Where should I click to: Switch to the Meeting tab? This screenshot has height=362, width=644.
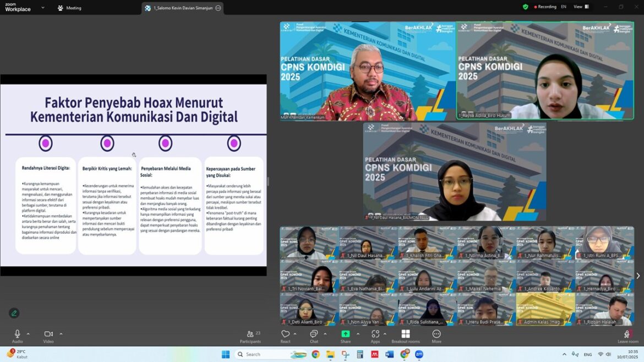coord(69,8)
